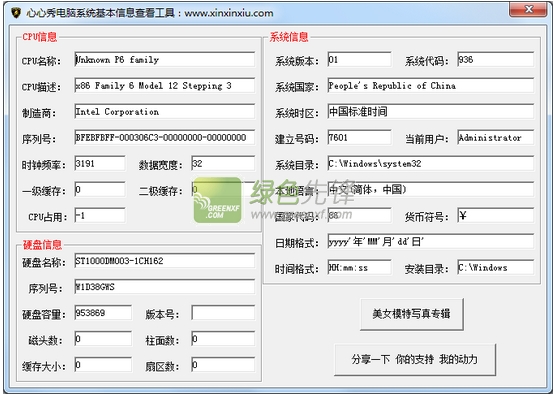Select the 本地语言 field 中文(简体,中国)

[x=430, y=190]
